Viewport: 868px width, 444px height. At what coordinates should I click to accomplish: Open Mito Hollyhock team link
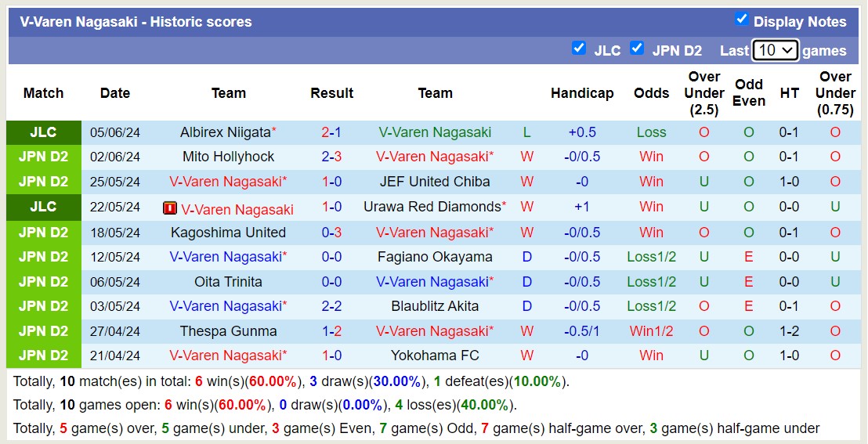228,157
